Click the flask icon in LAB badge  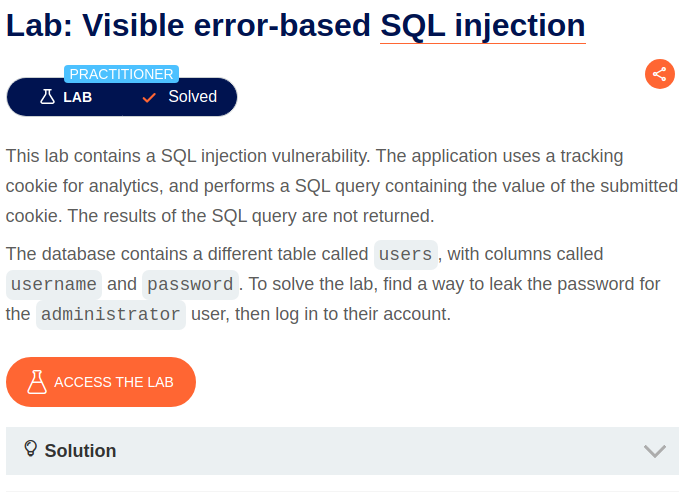click(x=47, y=97)
